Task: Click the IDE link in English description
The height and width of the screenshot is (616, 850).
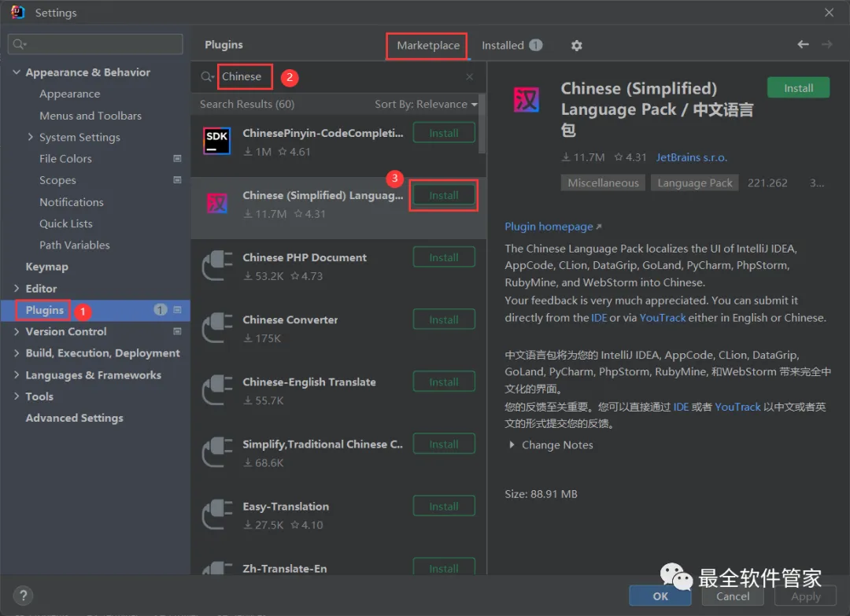Action: pos(598,318)
